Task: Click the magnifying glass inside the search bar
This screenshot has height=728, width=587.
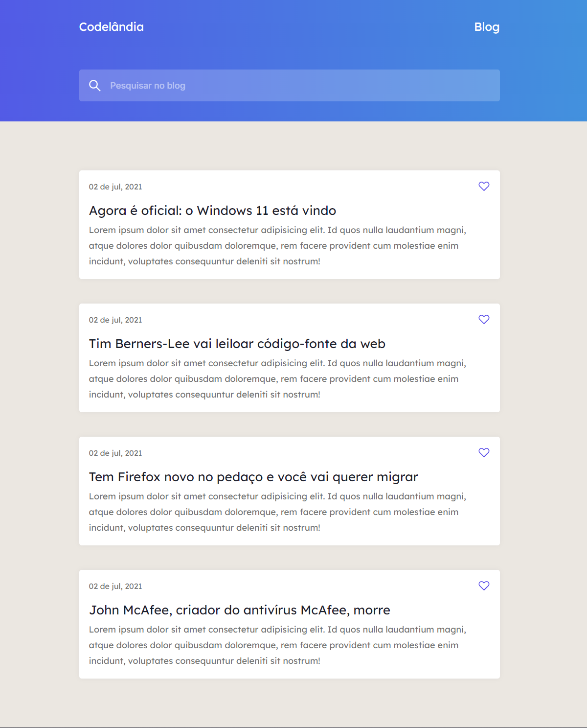Action: [95, 86]
